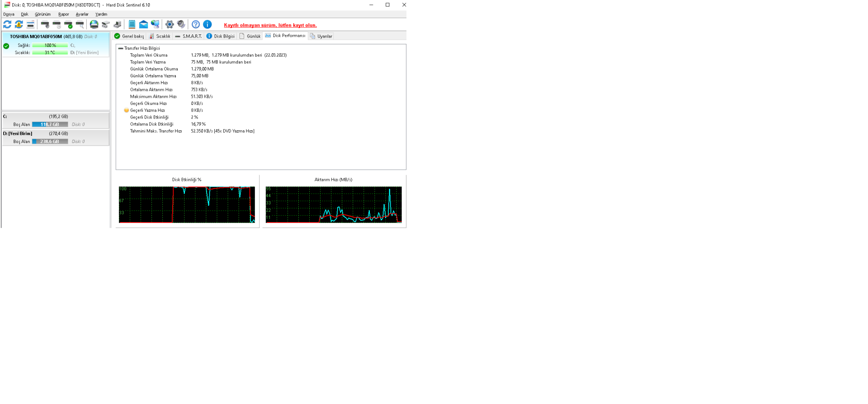Click the refresh icon with yellow warning

click(19, 24)
